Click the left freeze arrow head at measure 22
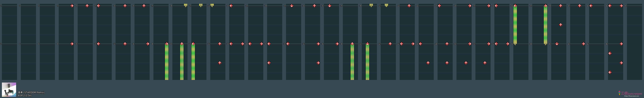644x98 pixels. [193, 44]
